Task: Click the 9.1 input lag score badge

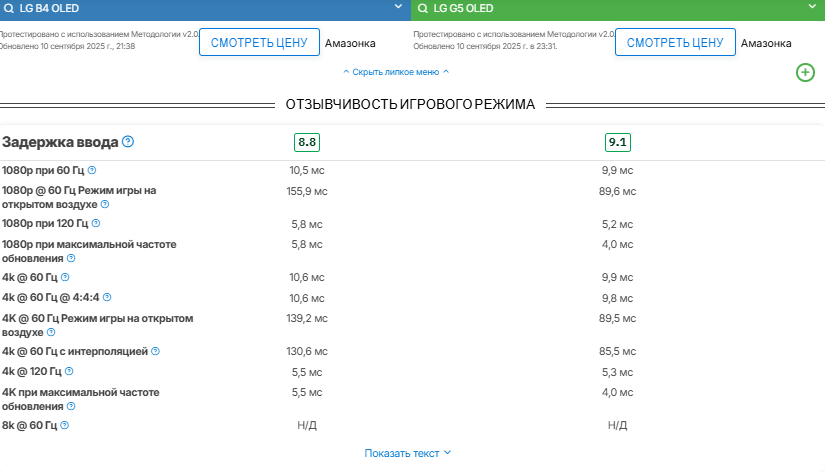Action: 617,142
